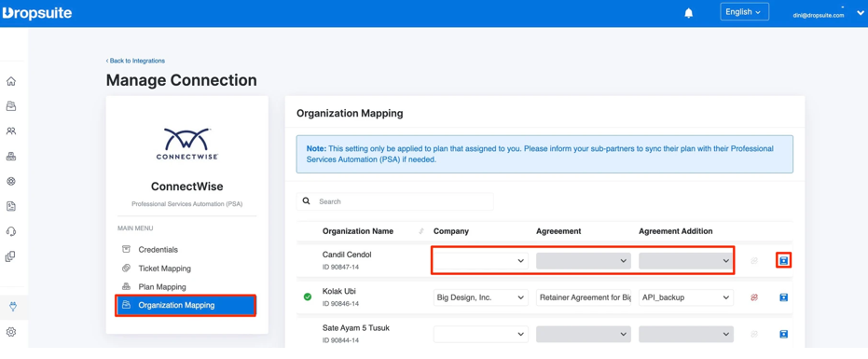Click the Company column header
The image size is (868, 359).
pos(450,231)
